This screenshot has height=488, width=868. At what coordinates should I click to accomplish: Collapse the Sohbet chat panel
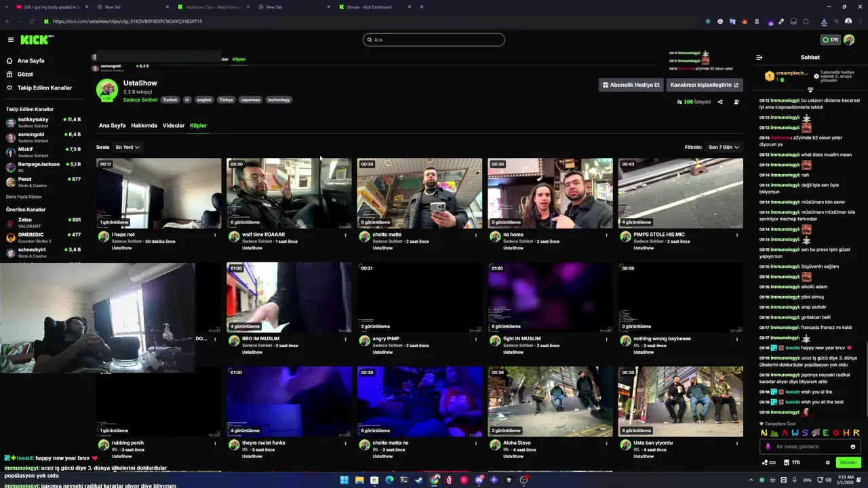click(x=759, y=58)
